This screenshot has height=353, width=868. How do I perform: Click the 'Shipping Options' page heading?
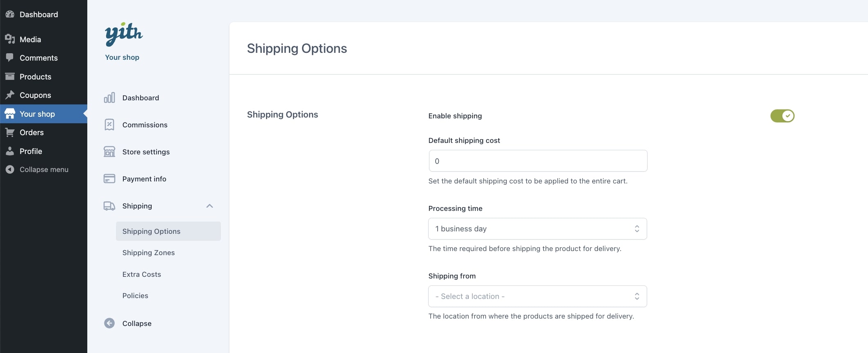(297, 48)
